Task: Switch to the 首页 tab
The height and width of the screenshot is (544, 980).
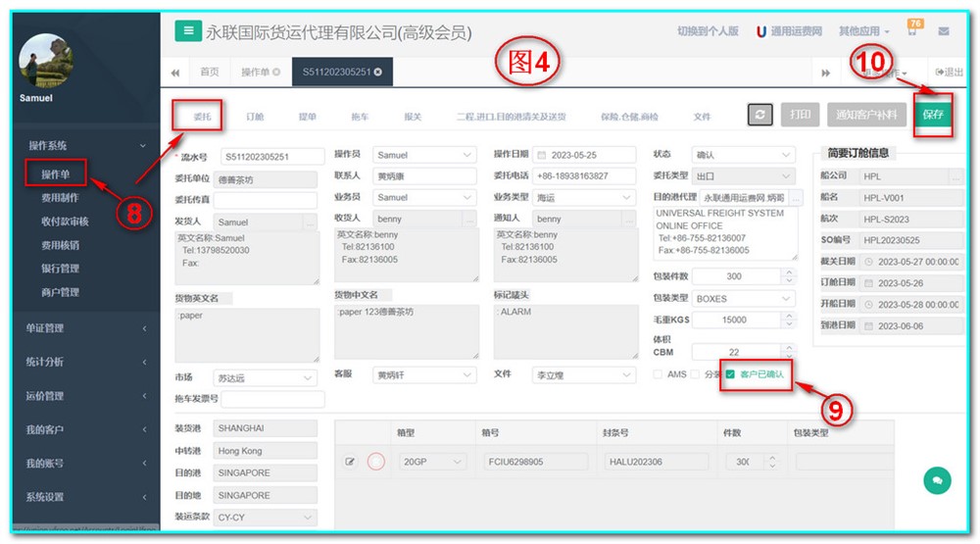Action: (210, 72)
